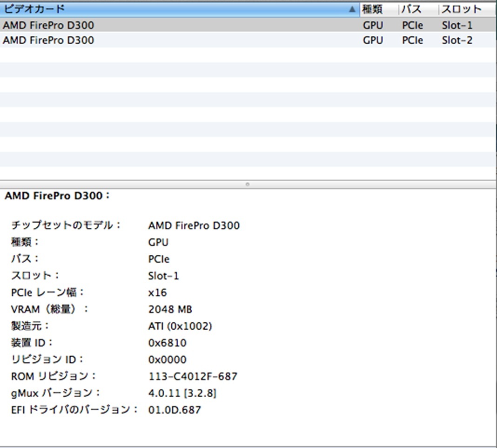Screen dimensions: 497x448
Task: Click the ROM リビジョン value 113-C4012F-687
Action: 193,377
